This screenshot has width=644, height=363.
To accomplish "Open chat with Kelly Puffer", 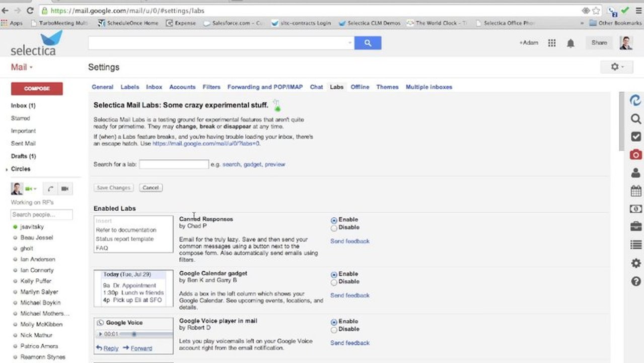I will click(36, 281).
